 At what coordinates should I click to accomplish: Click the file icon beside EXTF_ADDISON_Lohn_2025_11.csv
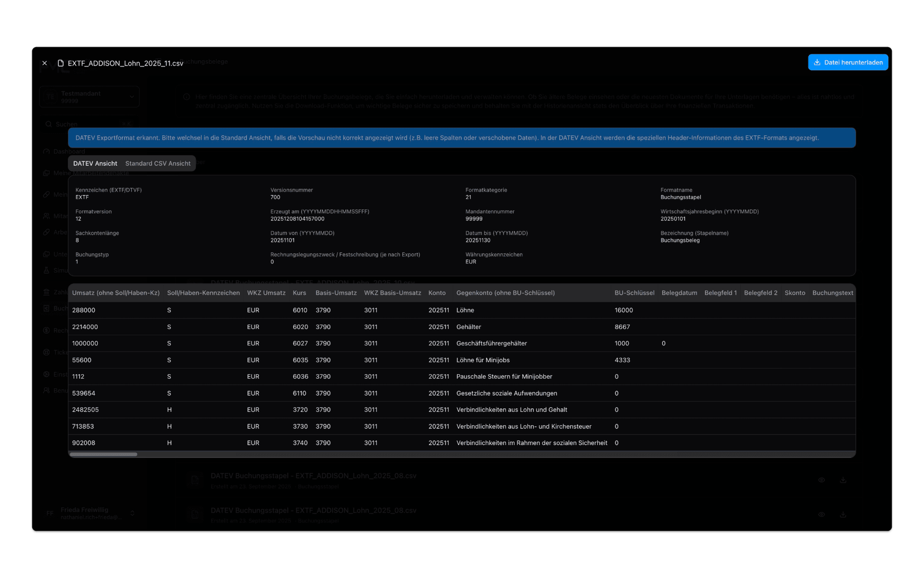61,63
